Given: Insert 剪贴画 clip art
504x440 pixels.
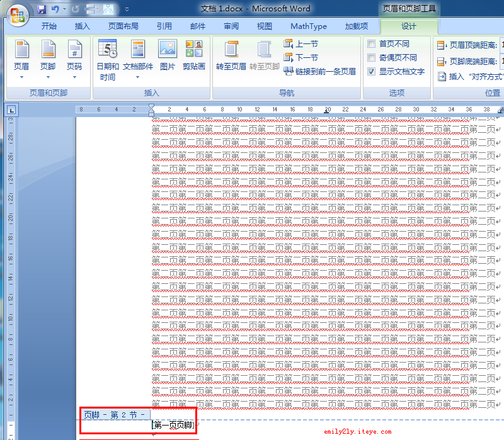Looking at the screenshot, I should tap(194, 55).
